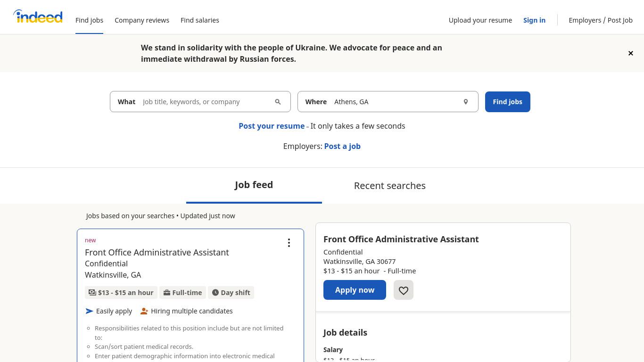Save job with the heart icon
Screen dimensions: 644x362
[404, 290]
